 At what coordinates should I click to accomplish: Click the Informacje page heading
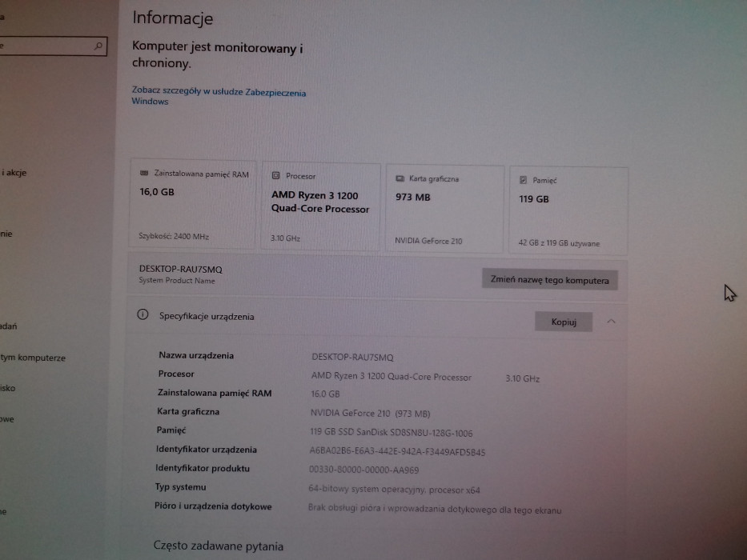click(x=172, y=18)
